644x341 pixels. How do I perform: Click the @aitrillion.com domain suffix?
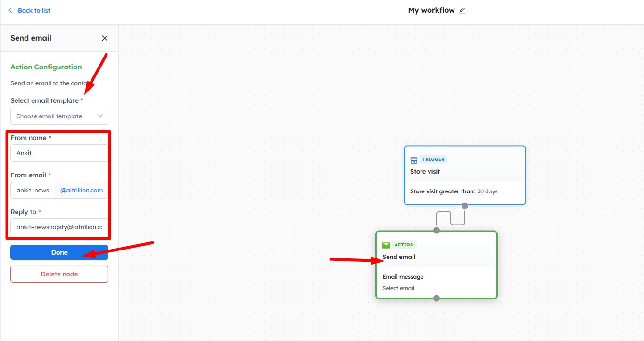(82, 190)
